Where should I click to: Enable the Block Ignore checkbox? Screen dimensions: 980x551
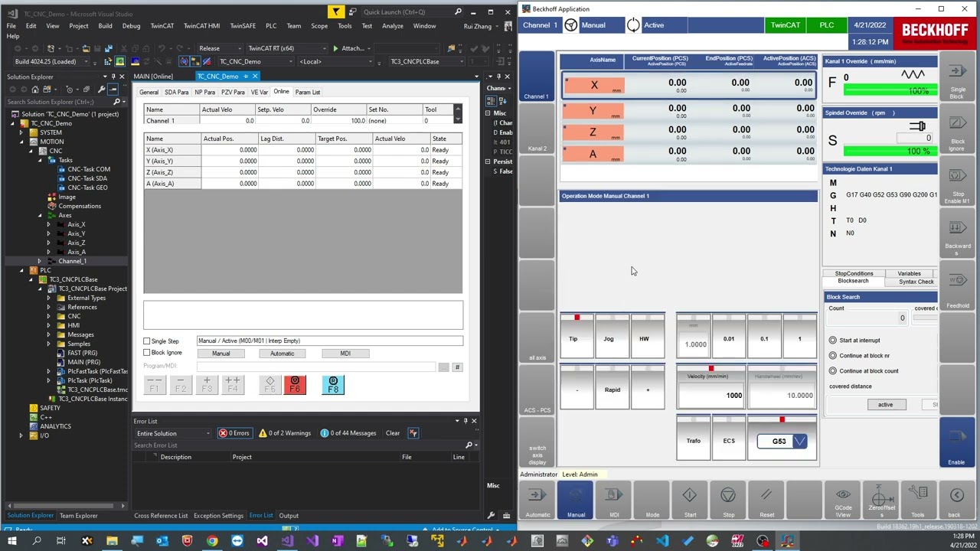147,353
